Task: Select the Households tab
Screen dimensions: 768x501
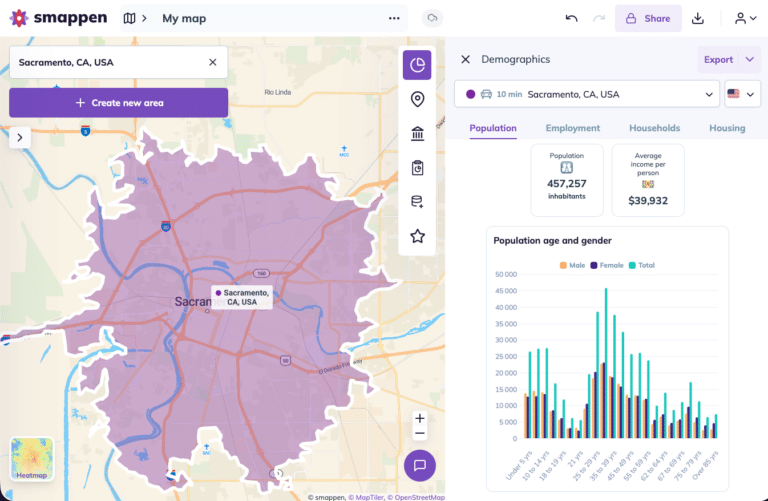Action: pyautogui.click(x=654, y=128)
